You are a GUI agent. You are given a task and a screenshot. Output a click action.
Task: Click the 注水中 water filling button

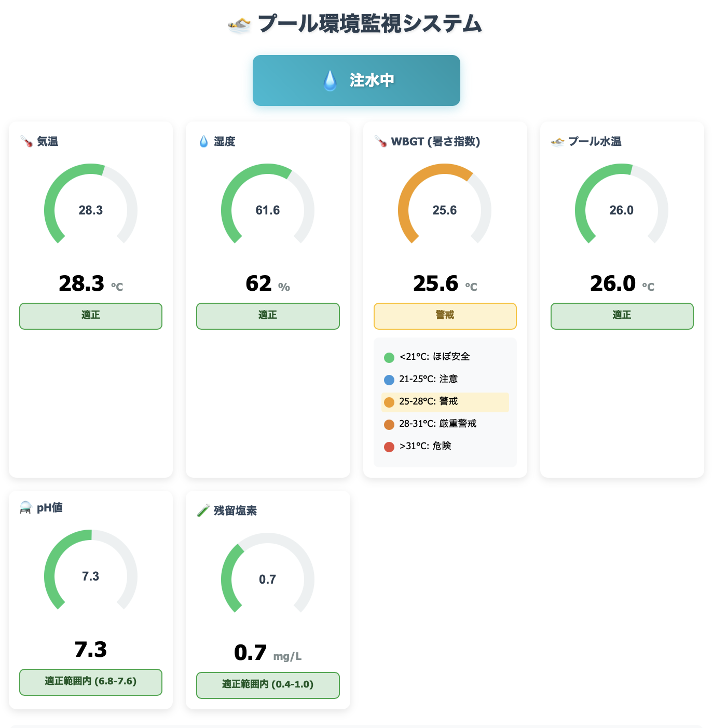click(356, 80)
